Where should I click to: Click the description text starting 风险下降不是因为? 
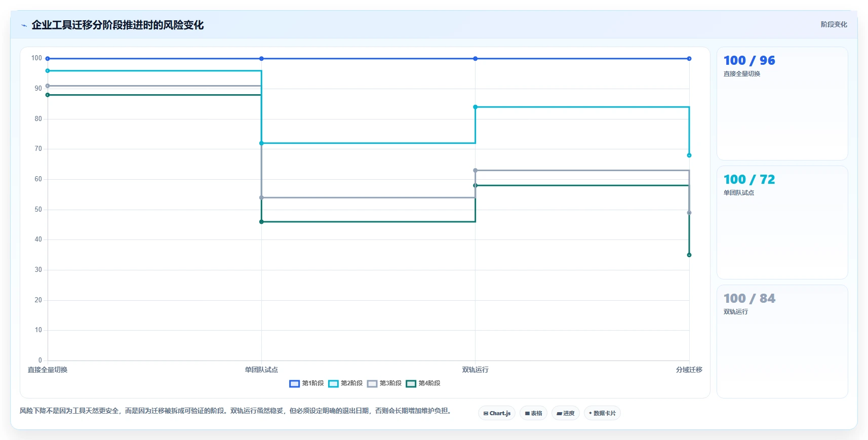pyautogui.click(x=235, y=411)
